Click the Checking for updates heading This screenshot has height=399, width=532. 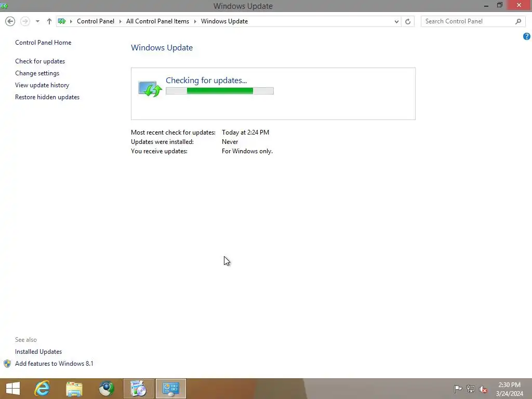206,81
